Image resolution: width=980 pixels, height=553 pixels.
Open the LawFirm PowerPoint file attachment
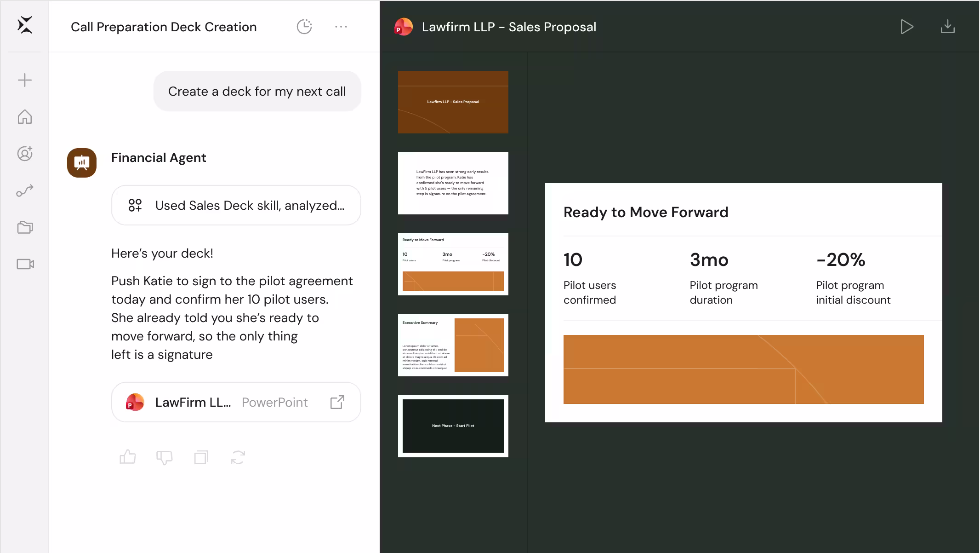point(236,402)
